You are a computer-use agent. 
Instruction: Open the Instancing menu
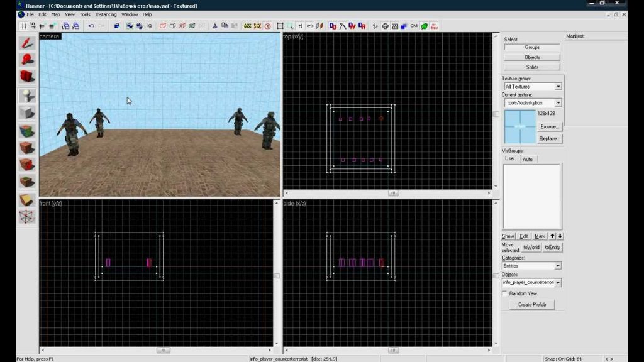pyautogui.click(x=106, y=14)
